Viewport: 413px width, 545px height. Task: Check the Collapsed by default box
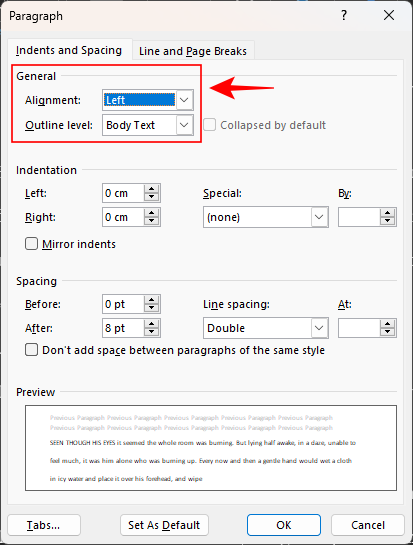pyautogui.click(x=209, y=125)
